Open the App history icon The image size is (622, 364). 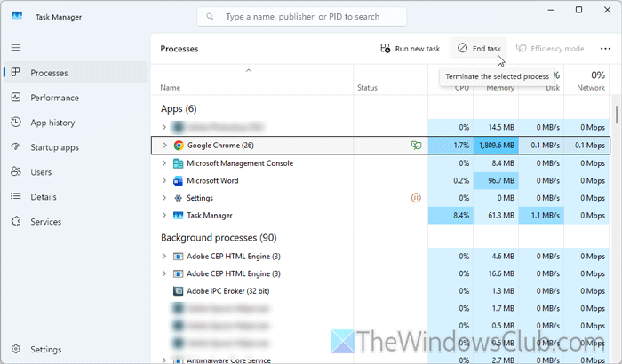(16, 122)
